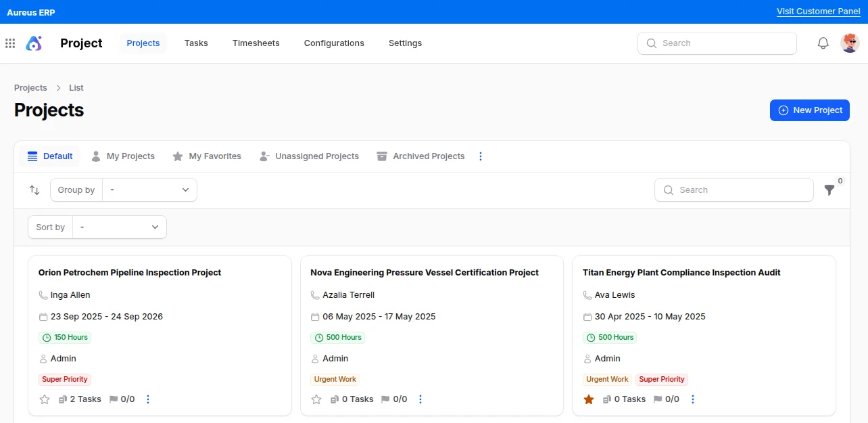Focus the top navigation Search field

(x=717, y=43)
